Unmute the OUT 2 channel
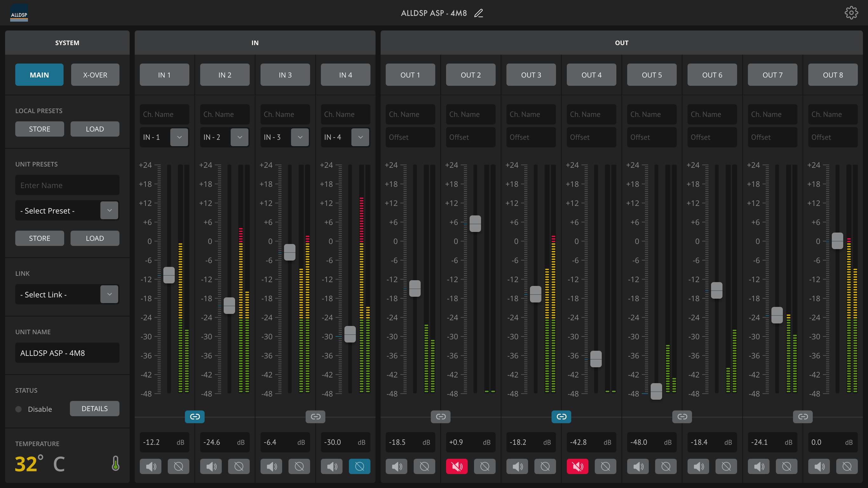The width and height of the screenshot is (868, 488). pyautogui.click(x=457, y=466)
